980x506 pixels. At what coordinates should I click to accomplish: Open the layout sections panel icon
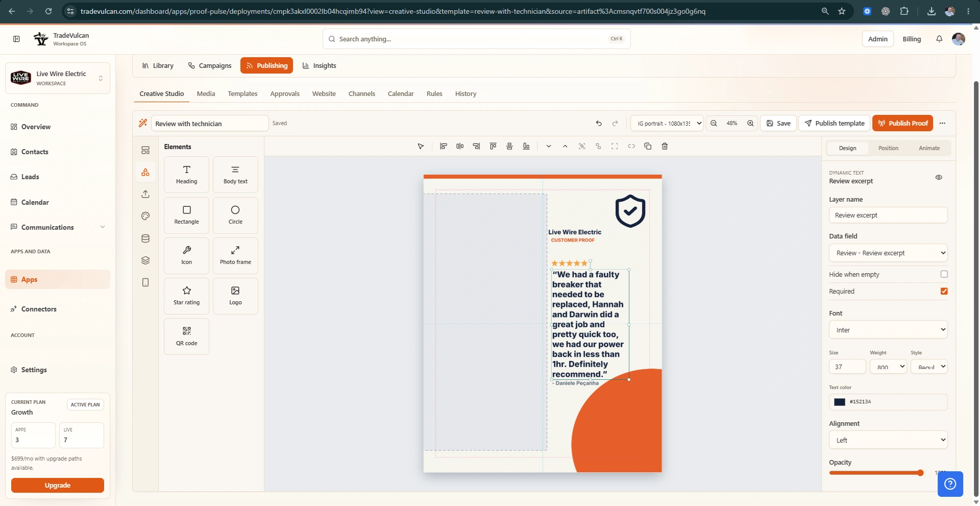pyautogui.click(x=145, y=150)
